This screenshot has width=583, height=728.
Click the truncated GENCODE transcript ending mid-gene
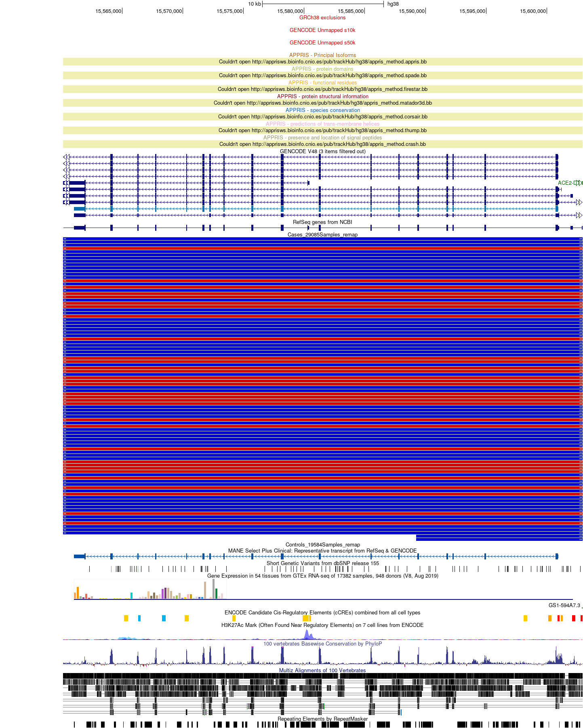187,183
